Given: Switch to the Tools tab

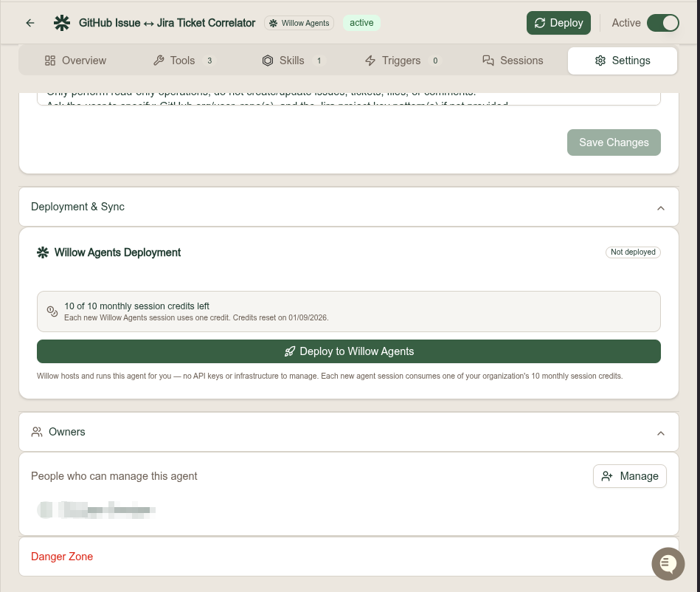Looking at the screenshot, I should pyautogui.click(x=184, y=61).
